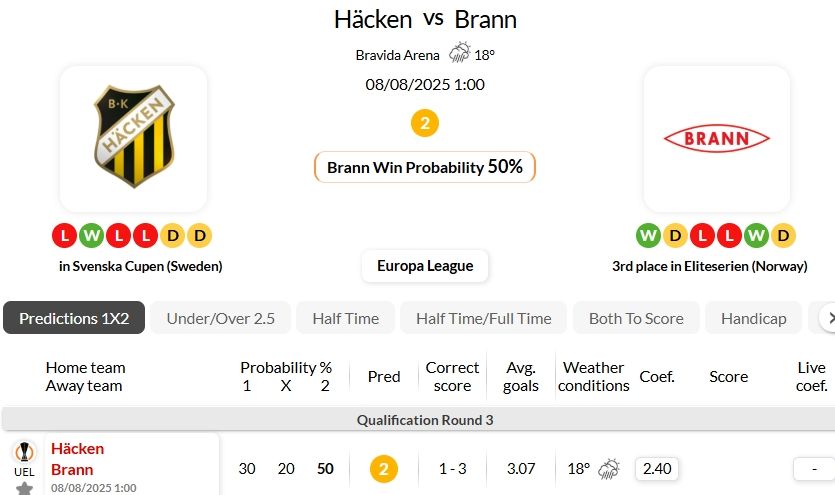Screen dimensions: 835x495
Task: Click the 2.40 coefficient button
Action: pos(657,468)
